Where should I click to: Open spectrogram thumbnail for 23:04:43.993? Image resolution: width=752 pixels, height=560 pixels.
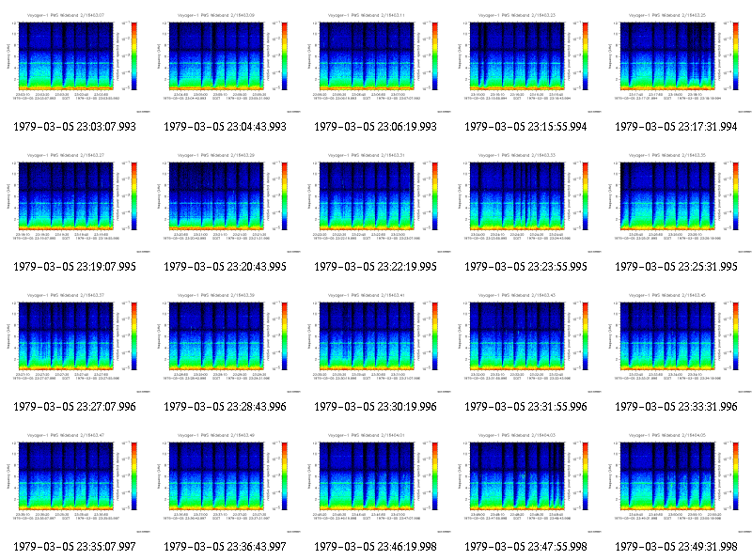pos(226,63)
